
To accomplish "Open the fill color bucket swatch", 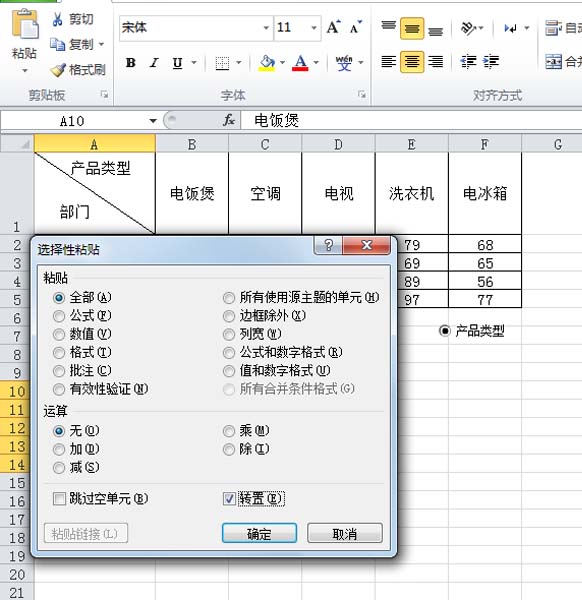I will [x=267, y=63].
